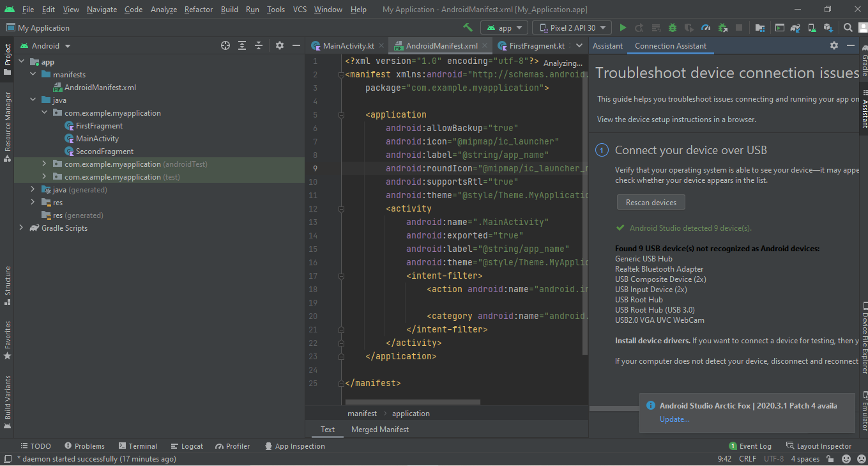Expand the Gradle Scripts node
Viewport: 868px width, 466px height.
tap(22, 228)
